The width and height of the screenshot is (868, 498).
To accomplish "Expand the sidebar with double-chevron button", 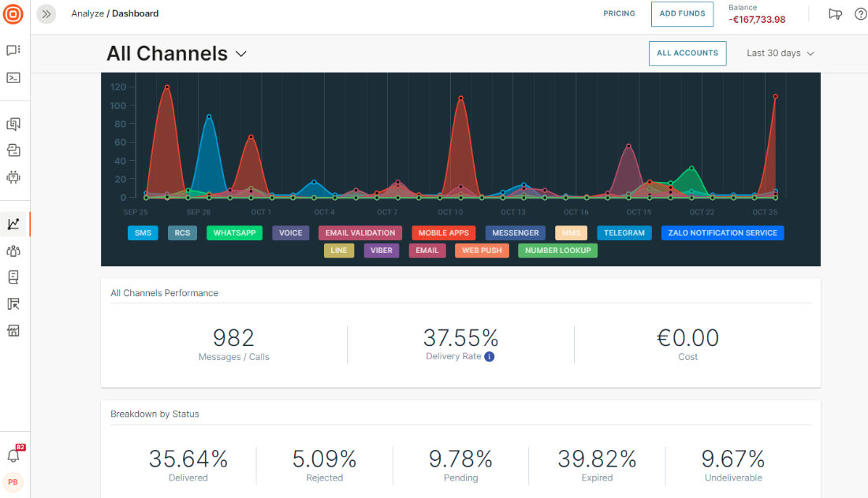I will pyautogui.click(x=47, y=14).
